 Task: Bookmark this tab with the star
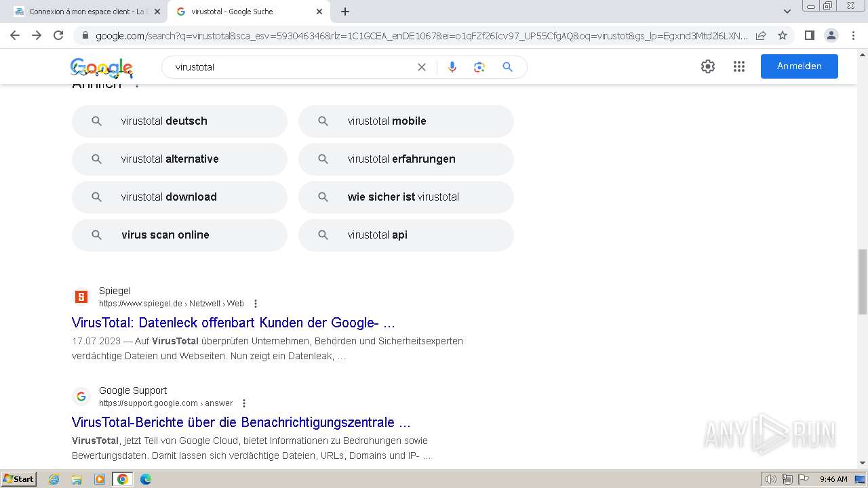[x=783, y=35]
